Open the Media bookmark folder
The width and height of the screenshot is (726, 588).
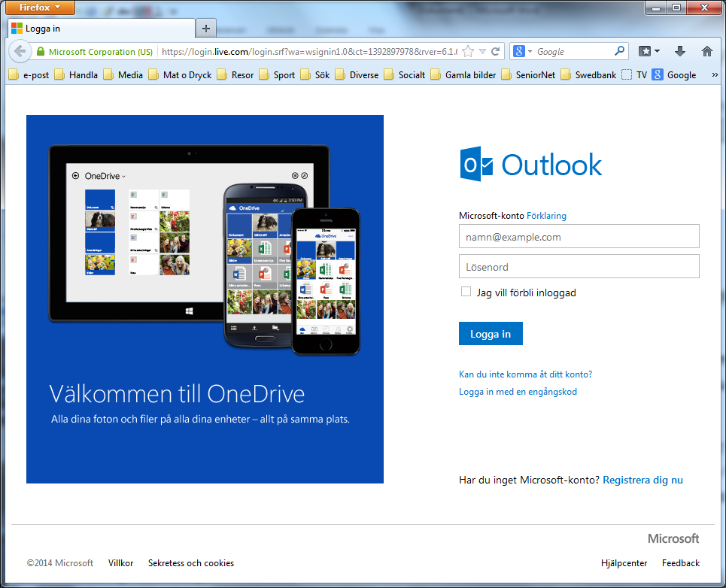123,75
